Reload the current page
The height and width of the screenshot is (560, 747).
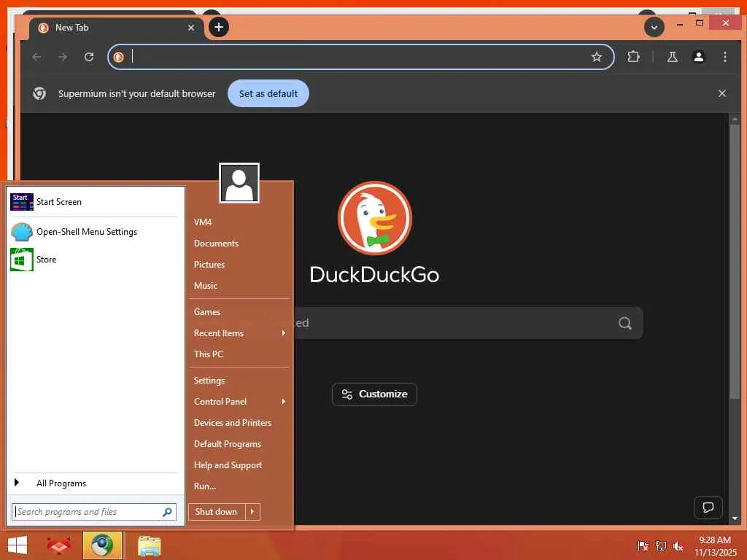[89, 57]
